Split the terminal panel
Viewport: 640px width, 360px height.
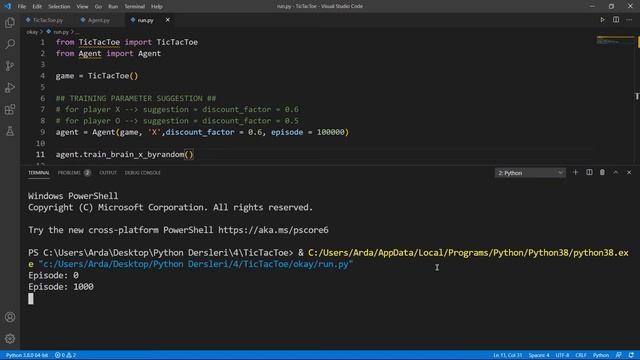tap(589, 173)
